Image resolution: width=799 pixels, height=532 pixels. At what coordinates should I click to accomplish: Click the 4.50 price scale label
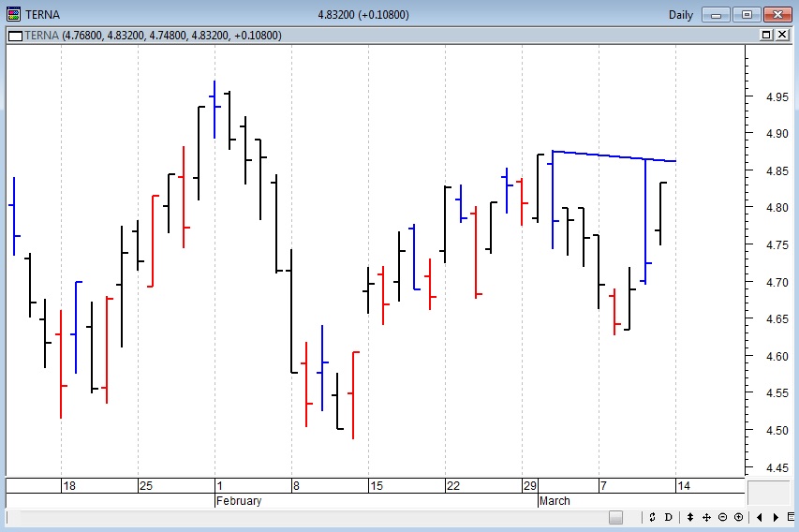[777, 430]
